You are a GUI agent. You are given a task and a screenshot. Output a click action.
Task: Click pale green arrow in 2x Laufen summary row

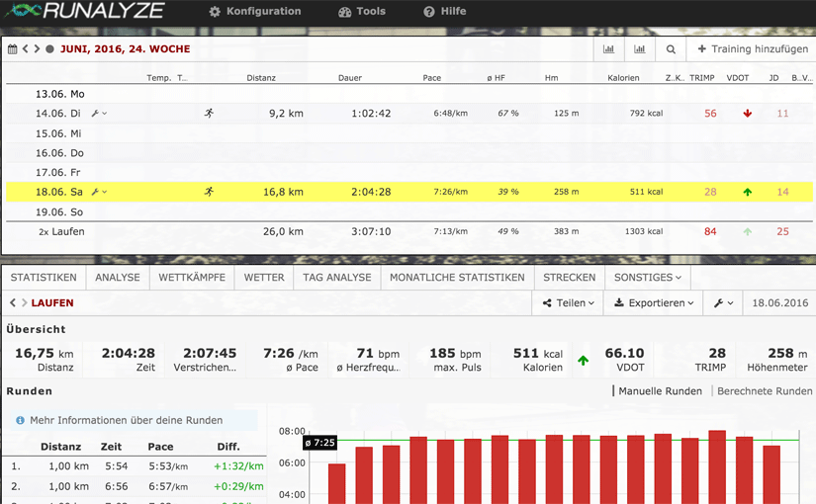coord(748,231)
